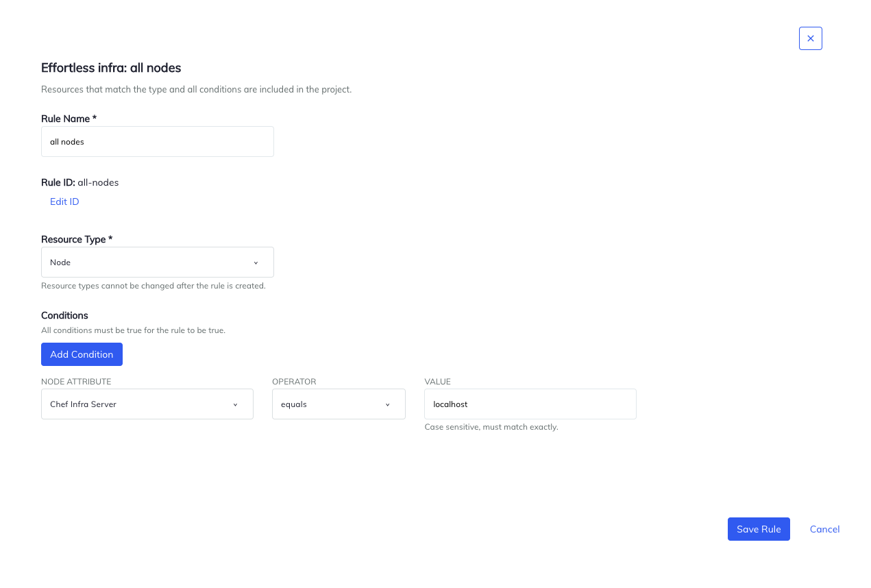Click the Edit ID link below Rule ID

pyautogui.click(x=64, y=201)
